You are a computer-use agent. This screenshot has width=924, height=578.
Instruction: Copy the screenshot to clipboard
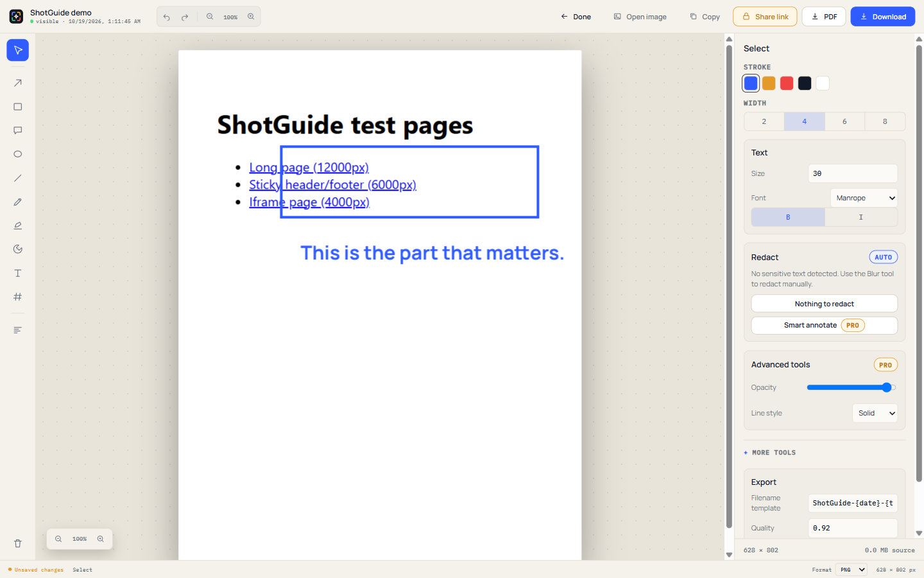(705, 17)
